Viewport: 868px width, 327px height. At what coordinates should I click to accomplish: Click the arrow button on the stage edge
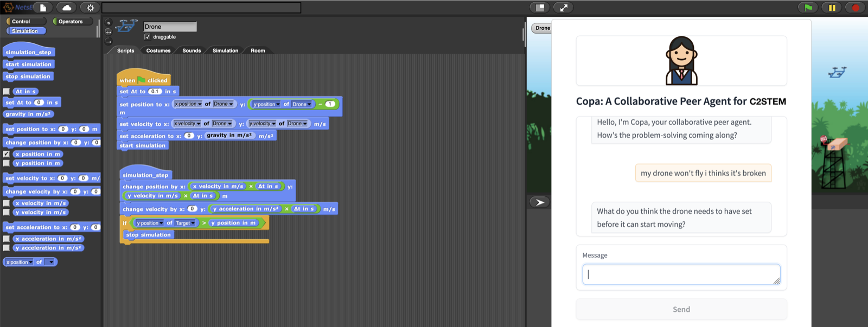(540, 202)
